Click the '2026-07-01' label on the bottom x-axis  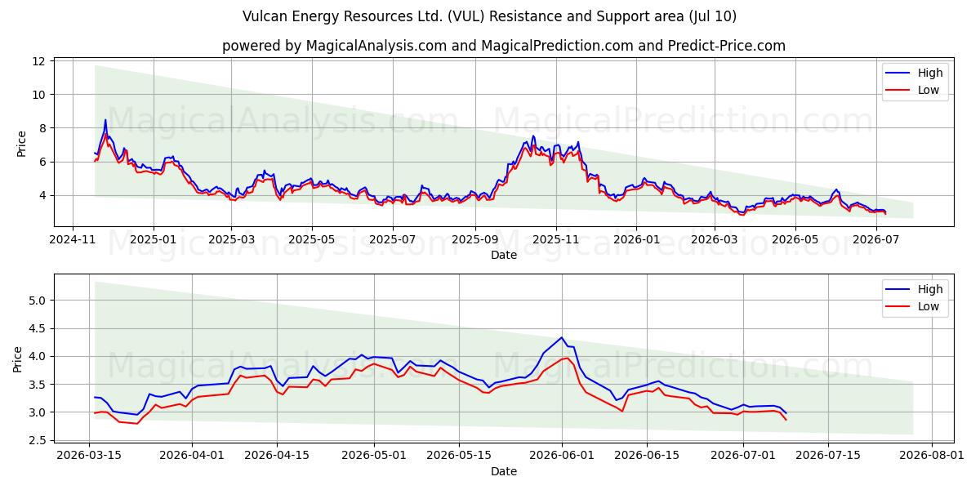tap(742, 457)
